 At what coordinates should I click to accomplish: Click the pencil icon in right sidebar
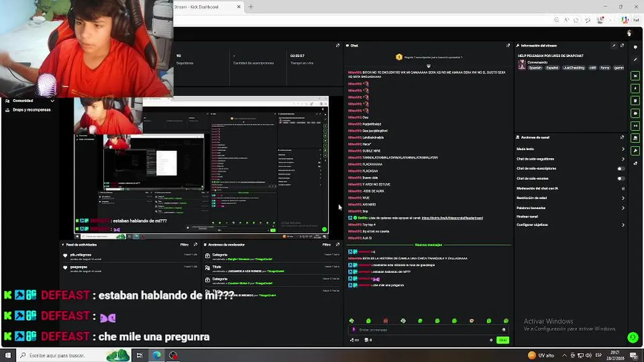click(636, 59)
